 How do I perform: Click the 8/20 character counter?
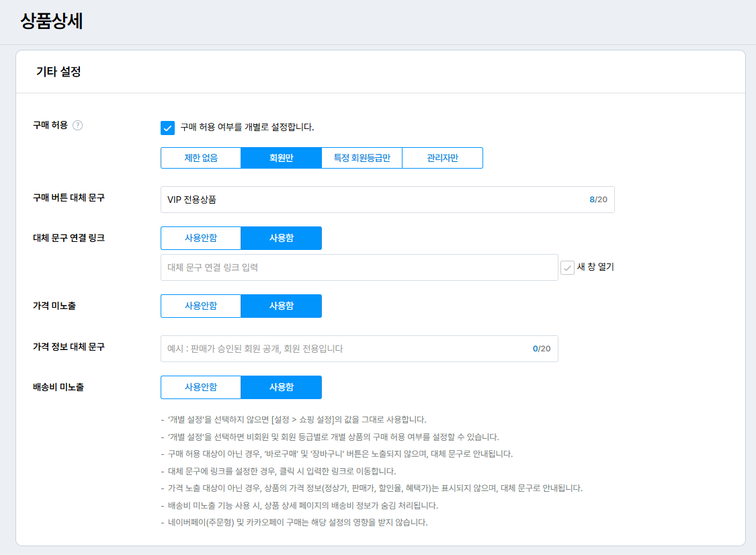(598, 200)
